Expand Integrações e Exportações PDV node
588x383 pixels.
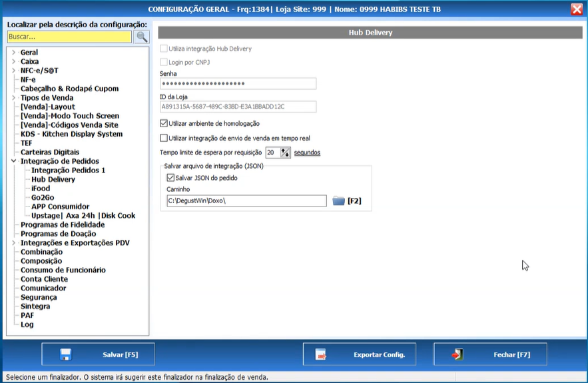[13, 242]
